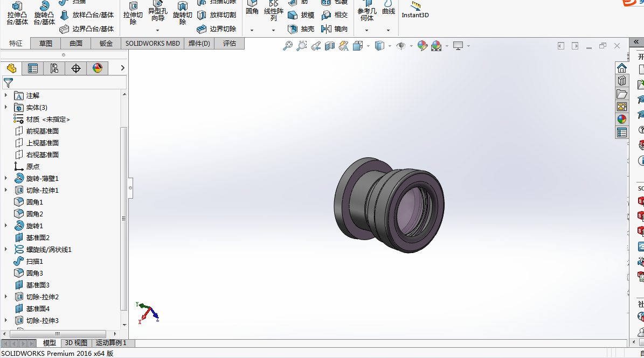Select the 旋转凸台/基体 revolve boss tool
This screenshot has height=358, width=644.
[x=44, y=13]
